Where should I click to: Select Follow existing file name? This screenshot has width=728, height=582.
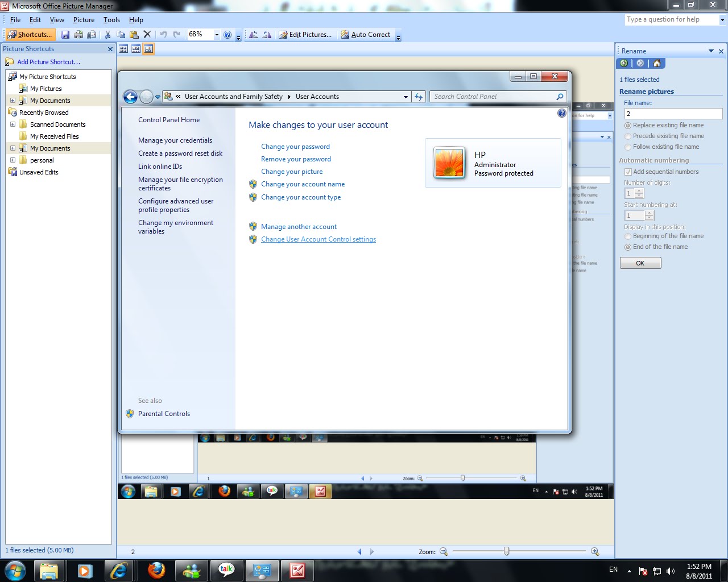[628, 147]
